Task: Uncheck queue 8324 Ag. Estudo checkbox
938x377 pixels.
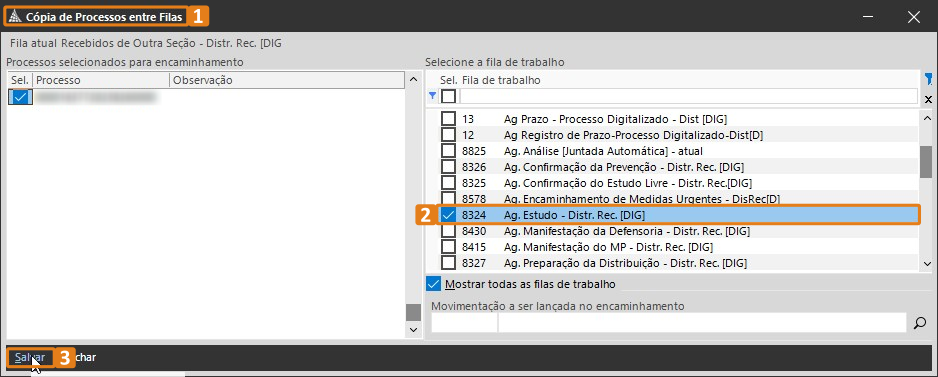Action: point(449,214)
